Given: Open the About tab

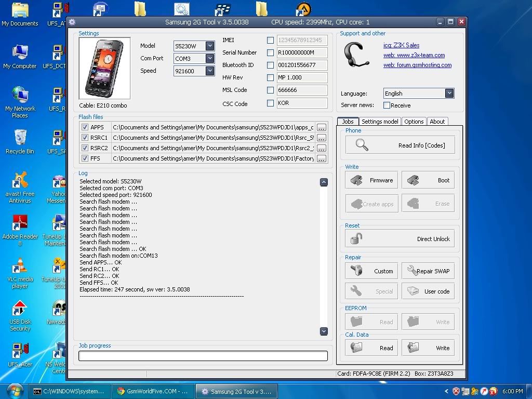Looking at the screenshot, I should pos(437,122).
